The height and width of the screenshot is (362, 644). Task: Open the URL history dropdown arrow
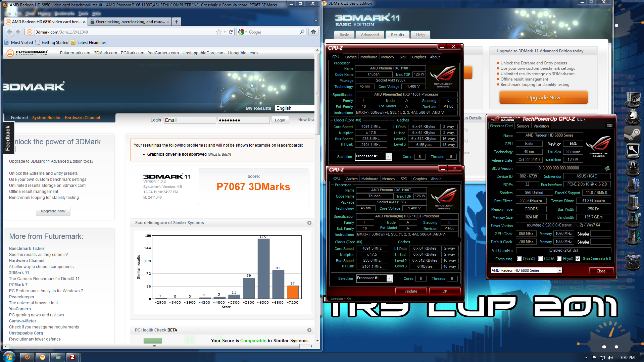click(x=225, y=32)
